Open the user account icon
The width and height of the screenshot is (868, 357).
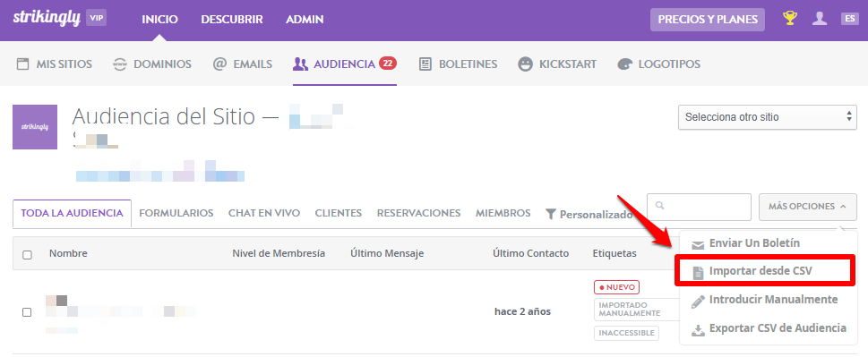tap(820, 18)
